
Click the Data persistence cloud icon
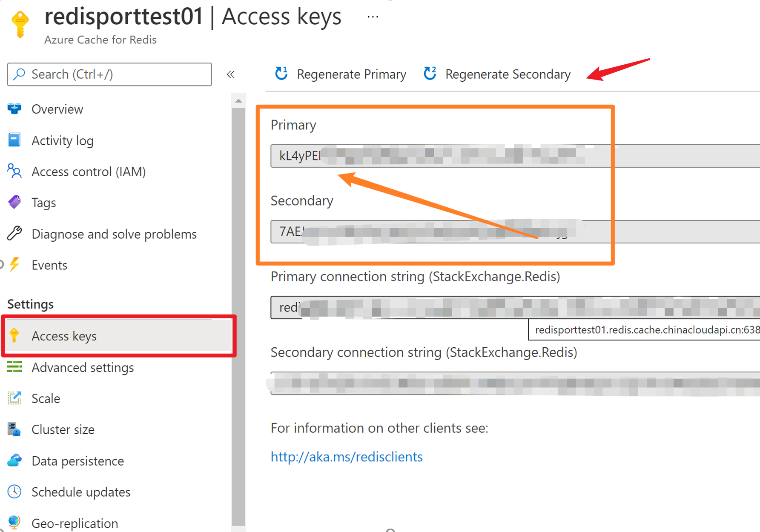(x=14, y=460)
